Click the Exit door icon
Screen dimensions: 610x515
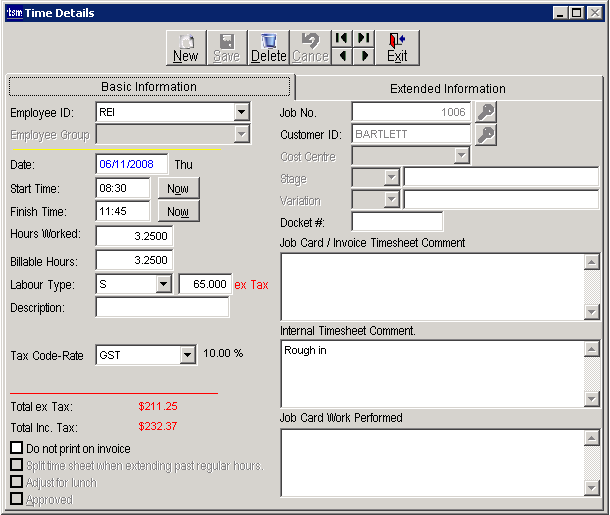pyautogui.click(x=397, y=47)
